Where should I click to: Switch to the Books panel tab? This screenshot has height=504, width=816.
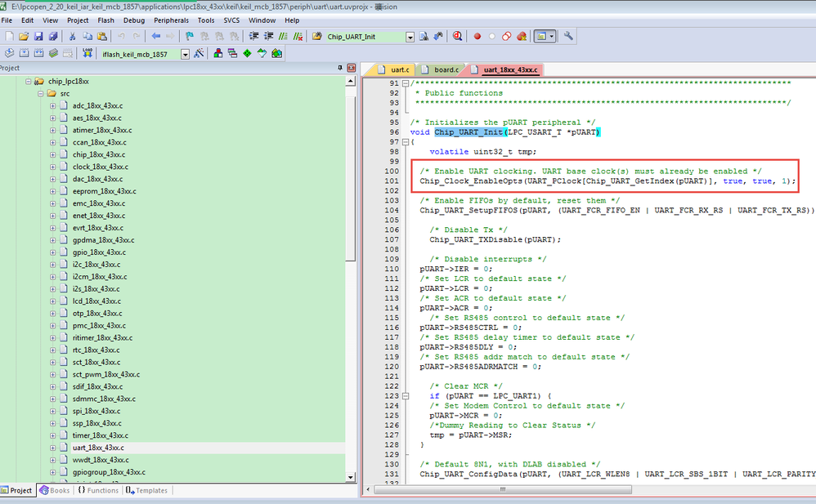coord(55,490)
